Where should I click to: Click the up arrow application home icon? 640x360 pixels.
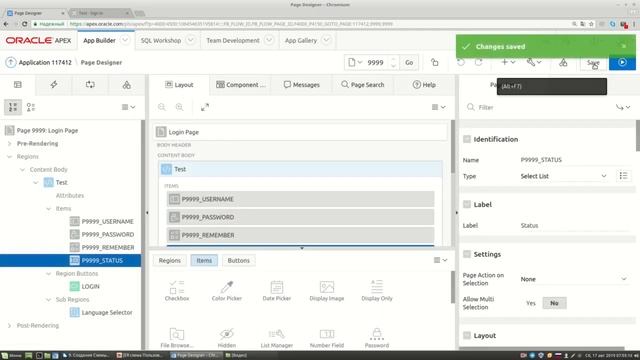coord(11,62)
